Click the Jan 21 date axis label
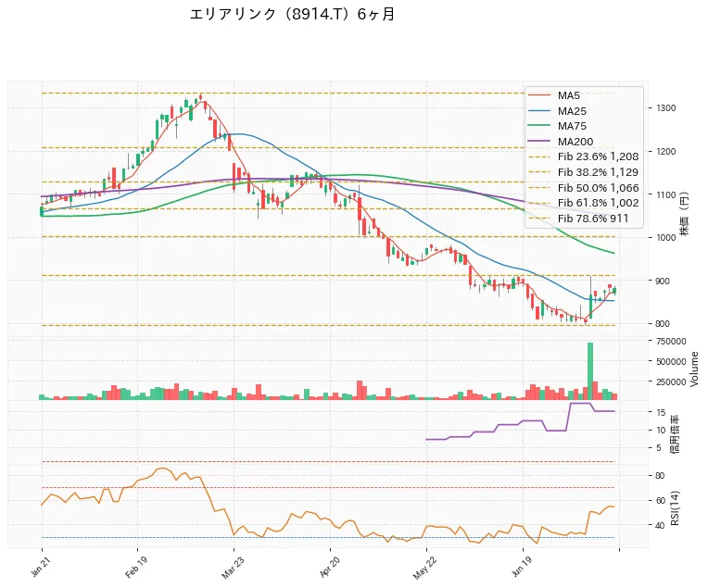This screenshot has height=588, width=708. pyautogui.click(x=41, y=568)
